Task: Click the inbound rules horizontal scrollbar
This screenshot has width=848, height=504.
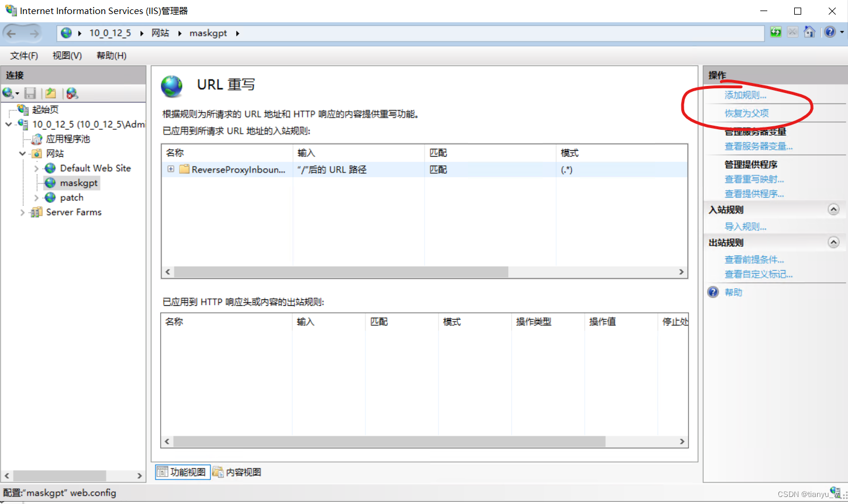Action: (336, 271)
